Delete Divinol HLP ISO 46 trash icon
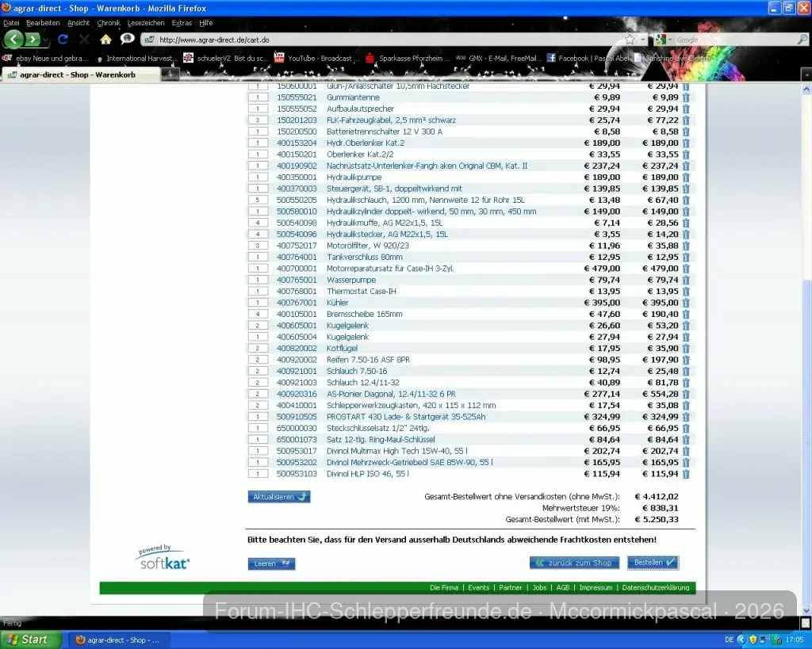Viewport: 812px width, 649px height. click(686, 474)
